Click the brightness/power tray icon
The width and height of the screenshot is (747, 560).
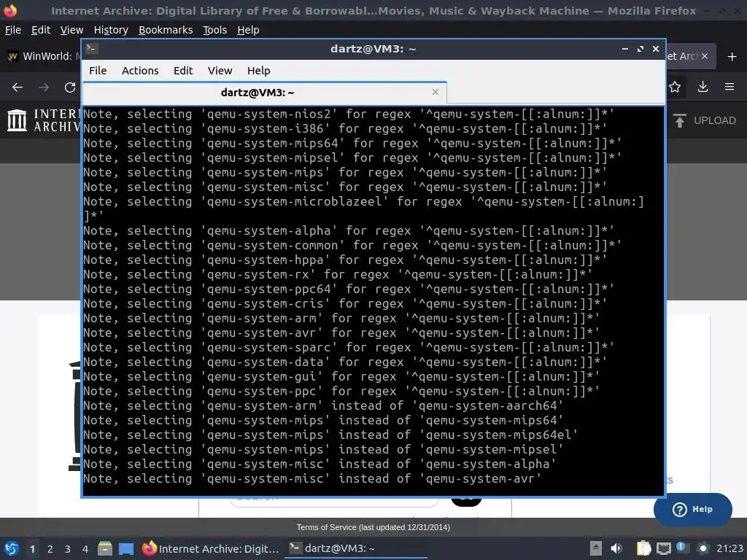[703, 548]
